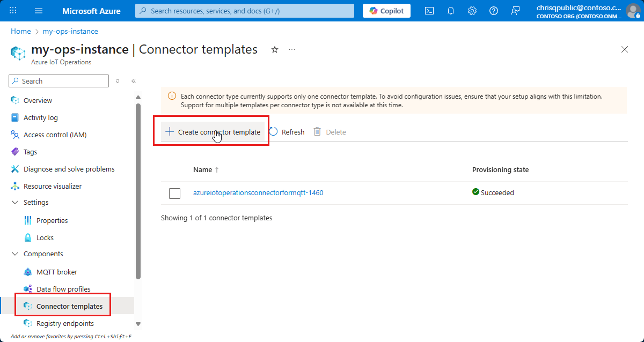Open Overview in the sidebar

[x=38, y=100]
